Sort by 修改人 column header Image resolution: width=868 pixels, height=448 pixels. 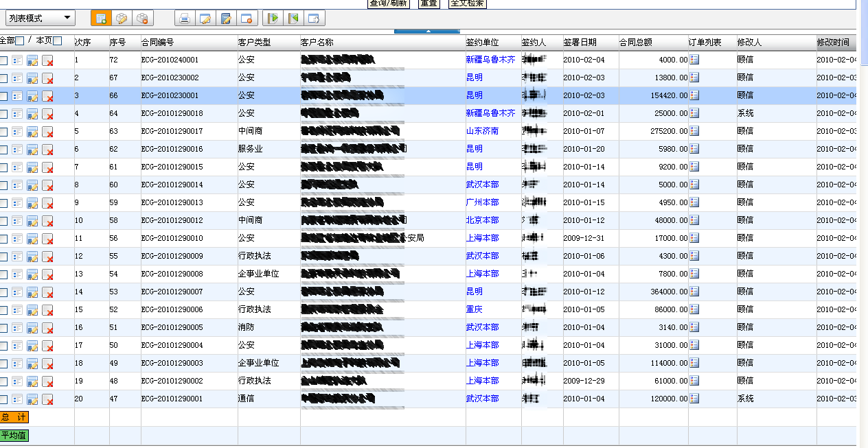(x=749, y=43)
